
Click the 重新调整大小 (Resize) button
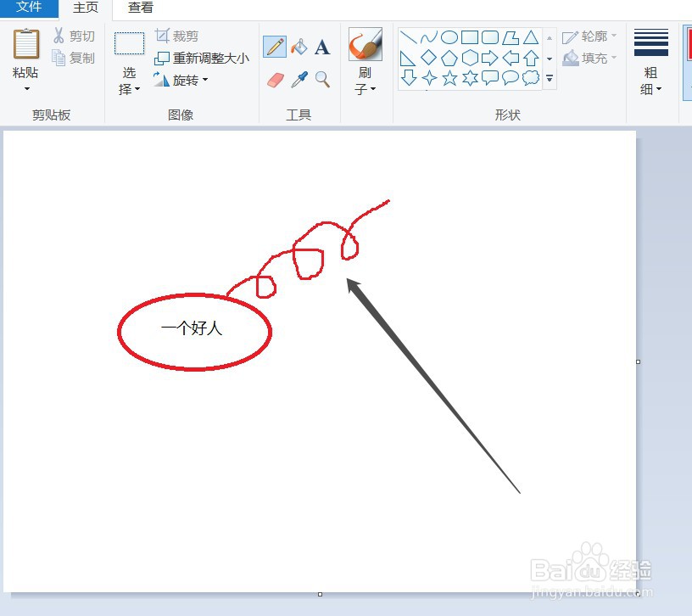tap(202, 58)
